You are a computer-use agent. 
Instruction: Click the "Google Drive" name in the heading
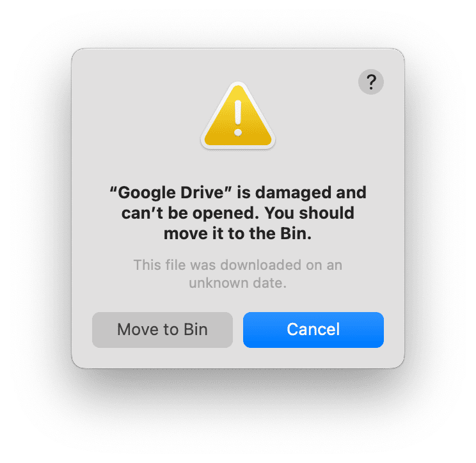171,193
